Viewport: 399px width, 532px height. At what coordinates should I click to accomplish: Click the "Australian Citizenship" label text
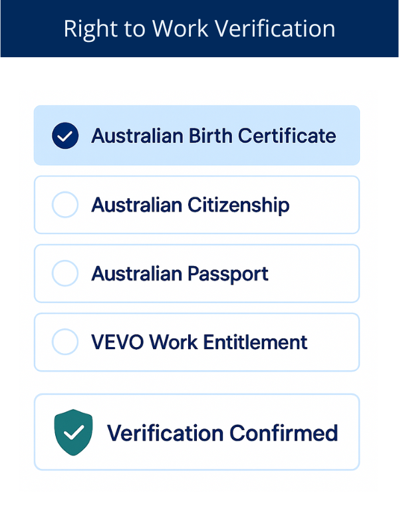(190, 205)
